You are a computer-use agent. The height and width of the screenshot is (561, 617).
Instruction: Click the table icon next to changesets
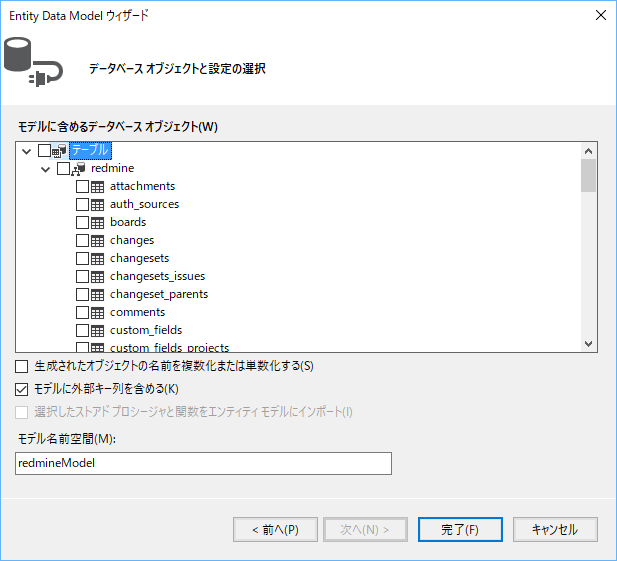pyautogui.click(x=98, y=258)
